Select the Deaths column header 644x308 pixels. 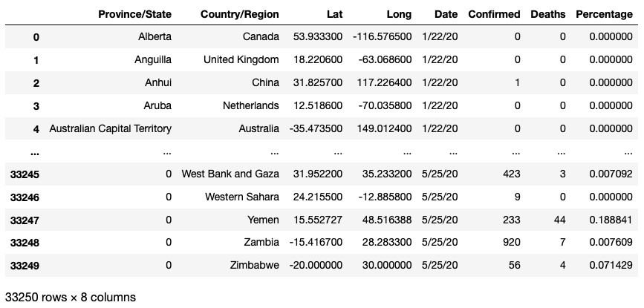548,14
